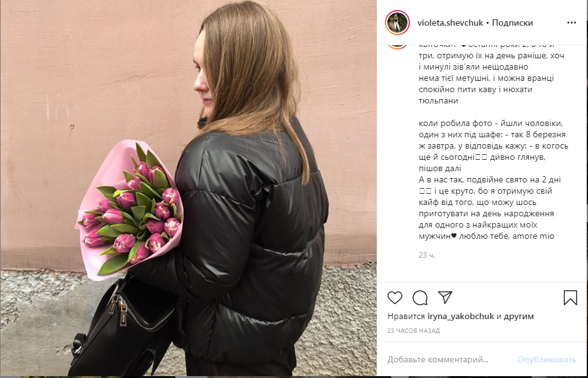The height and width of the screenshot is (378, 588).
Task: Open the 23 ЧАСОВ НАЗАД timestamp link
Action: 414,331
